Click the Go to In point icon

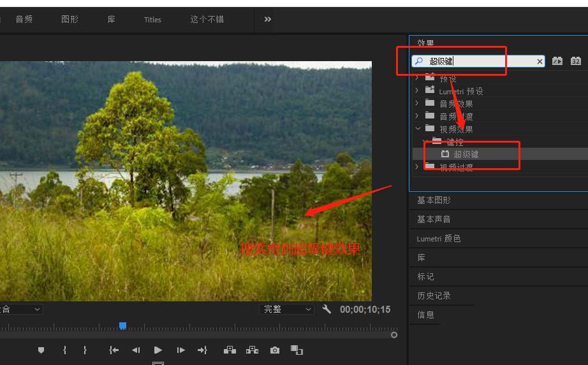click(x=114, y=350)
